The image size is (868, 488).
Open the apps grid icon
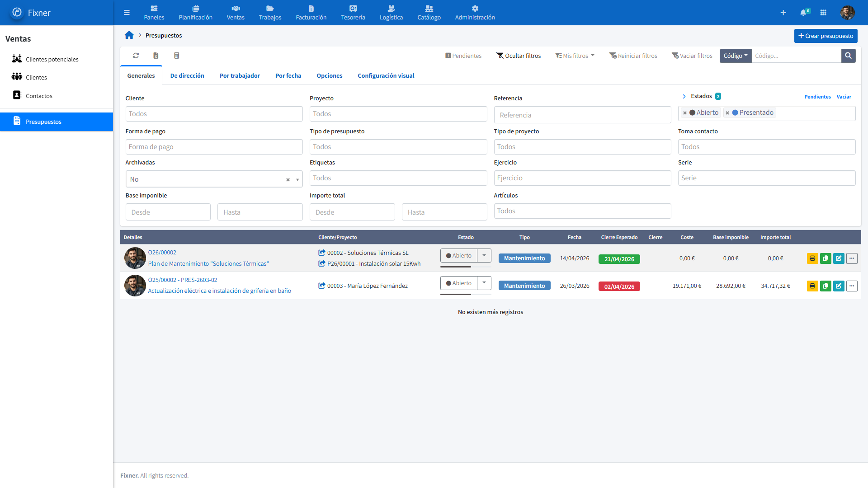pos(823,13)
